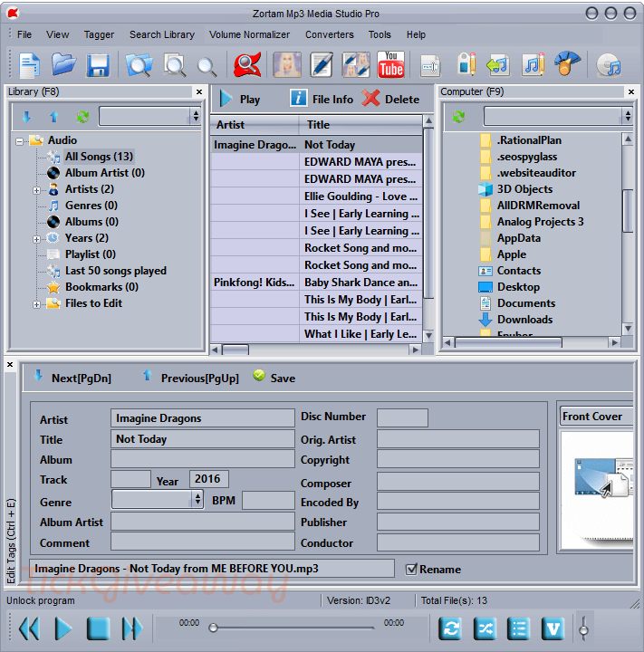Click the Library panel blue down arrow

26,117
